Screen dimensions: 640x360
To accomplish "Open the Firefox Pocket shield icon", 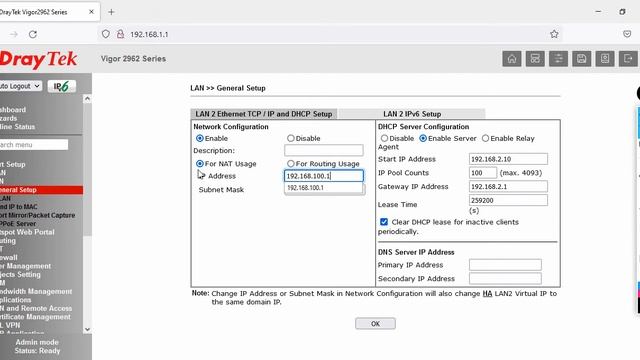I will click(x=627, y=34).
